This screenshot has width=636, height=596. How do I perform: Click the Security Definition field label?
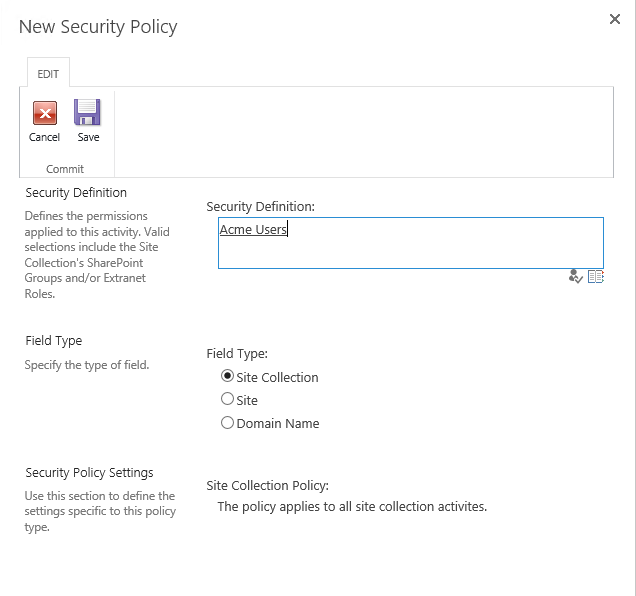pyautogui.click(x=260, y=206)
